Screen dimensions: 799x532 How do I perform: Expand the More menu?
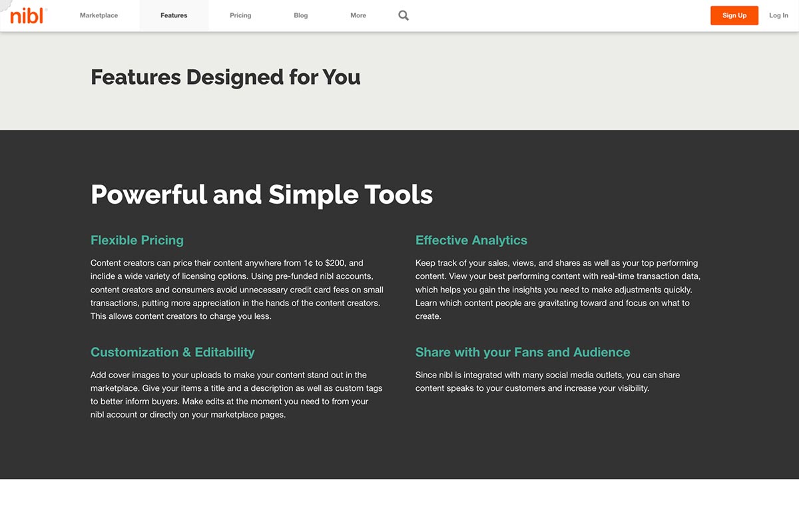coord(358,15)
